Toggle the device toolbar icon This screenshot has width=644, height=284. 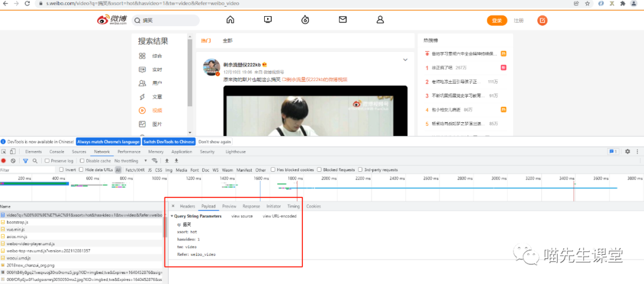click(13, 152)
